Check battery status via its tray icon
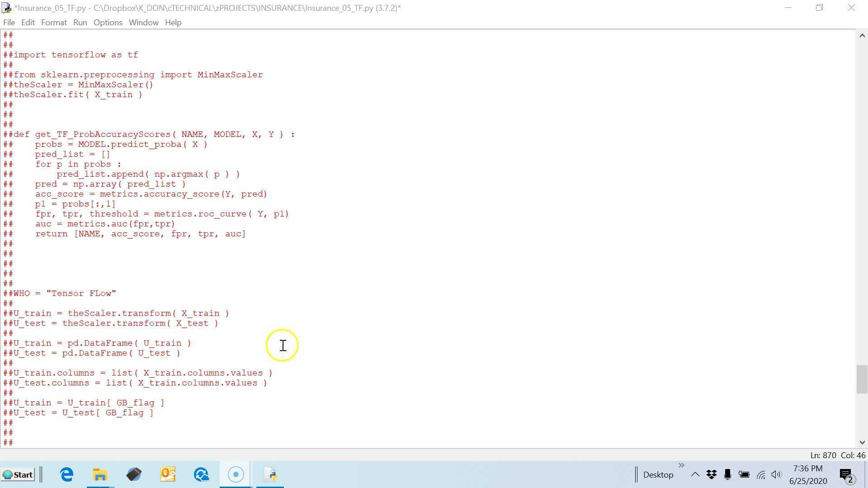The width and height of the screenshot is (868, 488). pyautogui.click(x=744, y=474)
